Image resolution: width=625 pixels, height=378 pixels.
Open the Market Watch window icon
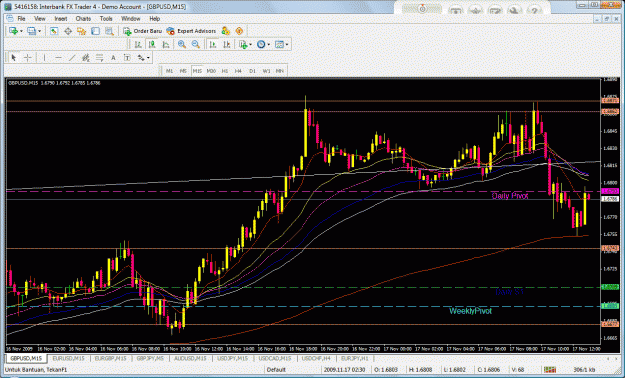54,31
